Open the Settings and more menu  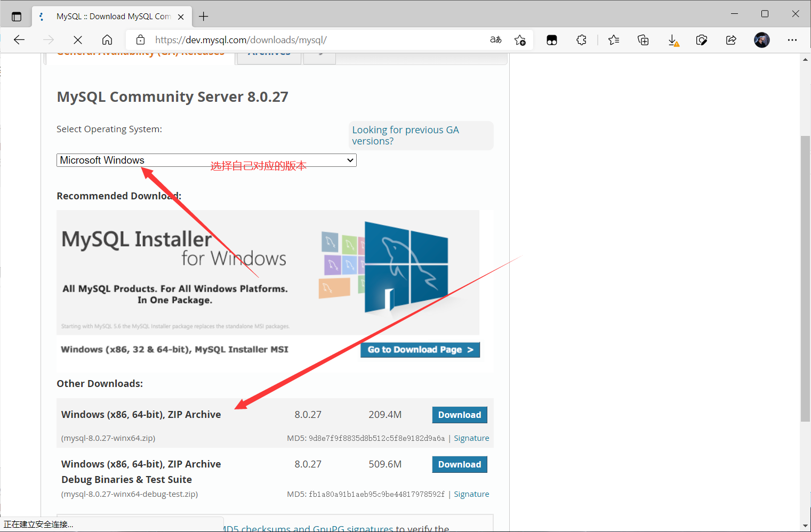(x=792, y=39)
